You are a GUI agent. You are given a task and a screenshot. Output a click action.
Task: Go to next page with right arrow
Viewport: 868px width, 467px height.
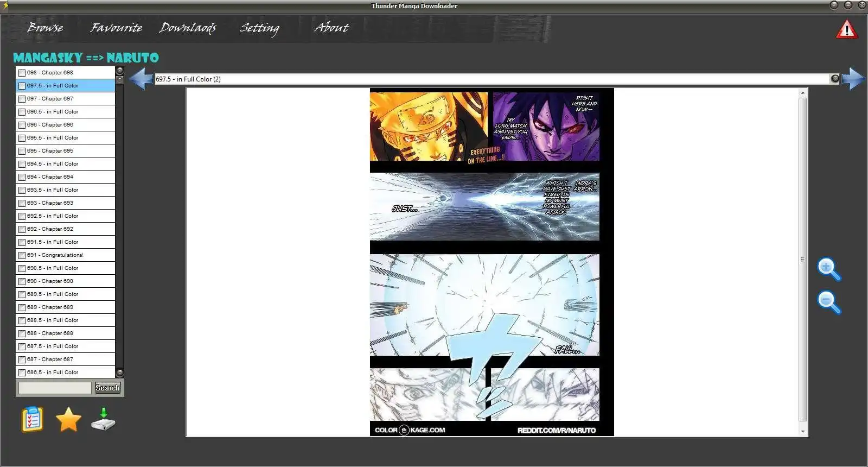[x=853, y=79]
